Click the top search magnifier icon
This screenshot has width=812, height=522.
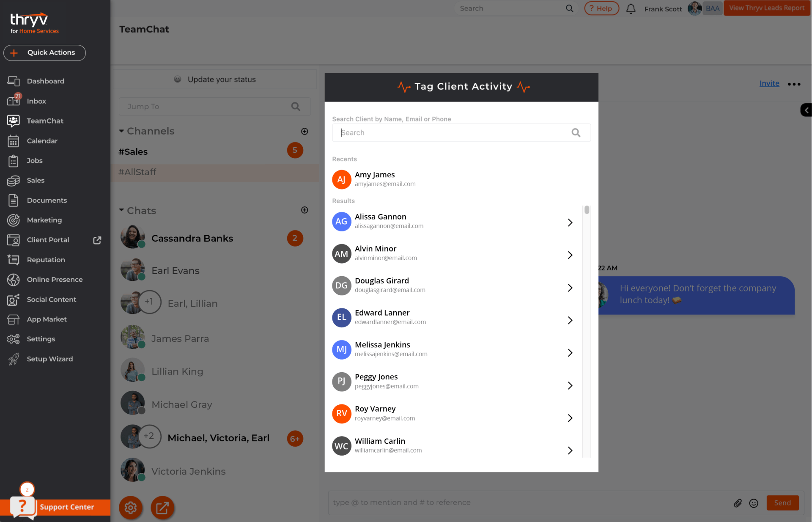click(570, 8)
